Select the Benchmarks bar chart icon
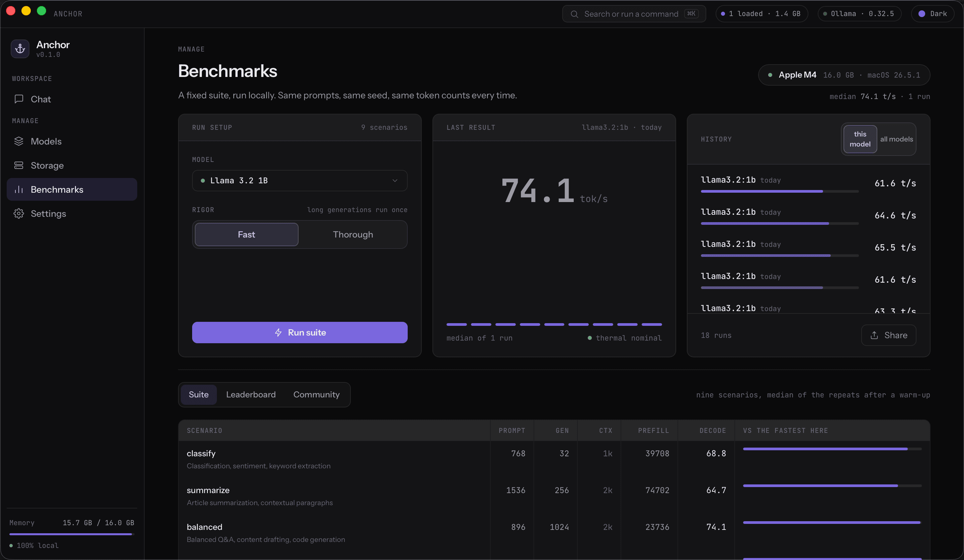This screenshot has width=964, height=560. [x=19, y=189]
